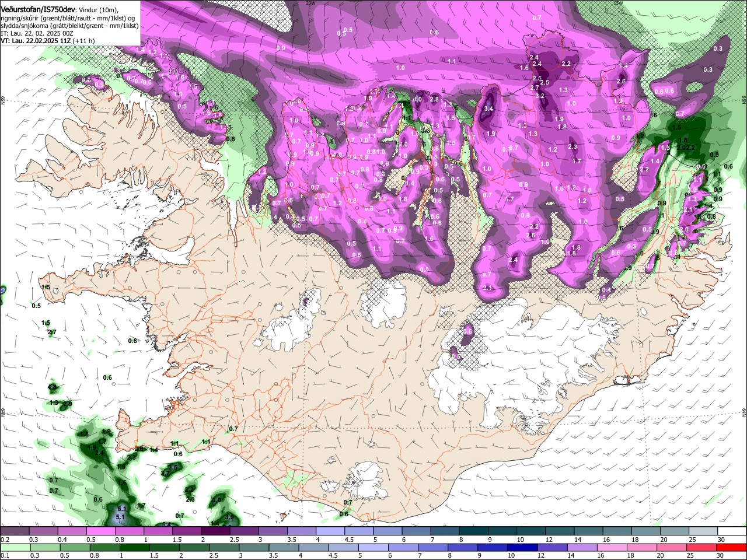The height and width of the screenshot is (560, 747).
Task: Select pale green swatch between 0.1 and 0.3, bottom row
Action: coord(15,547)
